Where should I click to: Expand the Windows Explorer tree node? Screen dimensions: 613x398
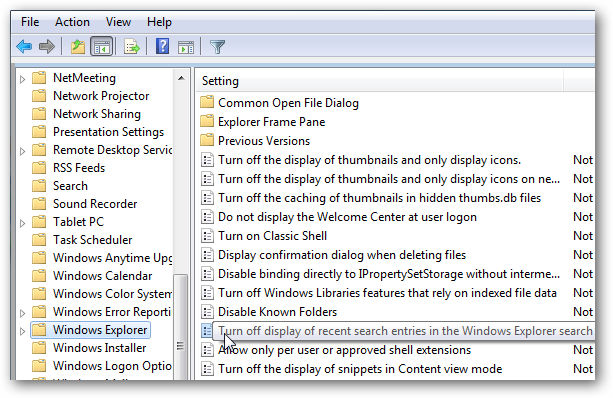click(22, 331)
